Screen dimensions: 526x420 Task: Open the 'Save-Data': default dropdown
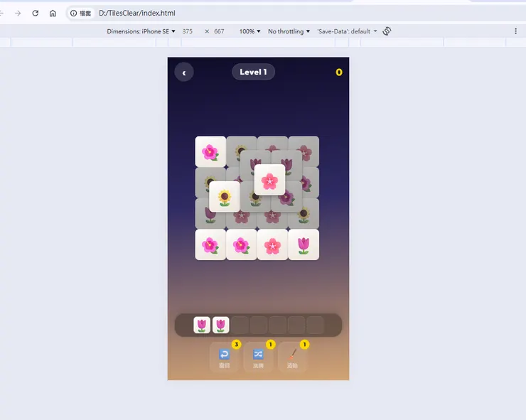click(x=347, y=31)
